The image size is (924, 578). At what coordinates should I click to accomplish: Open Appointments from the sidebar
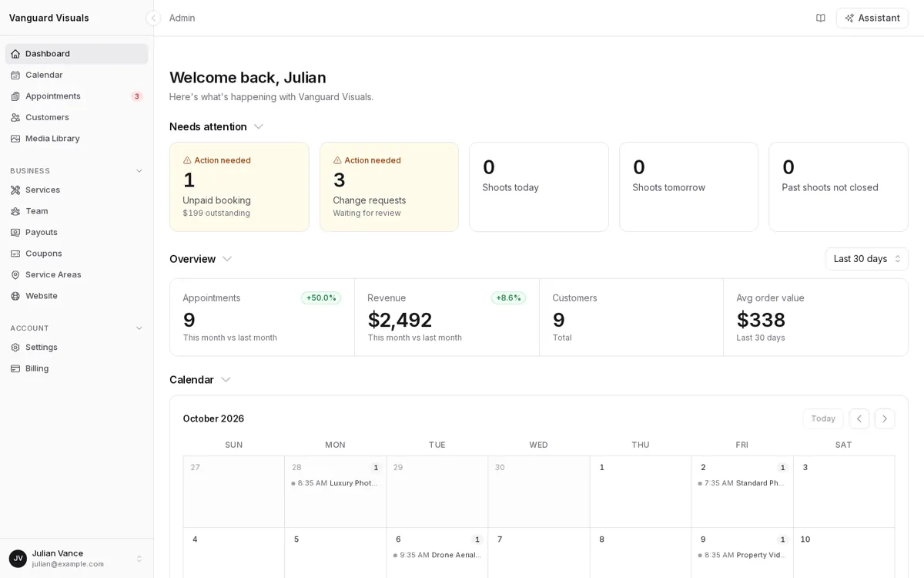point(76,96)
